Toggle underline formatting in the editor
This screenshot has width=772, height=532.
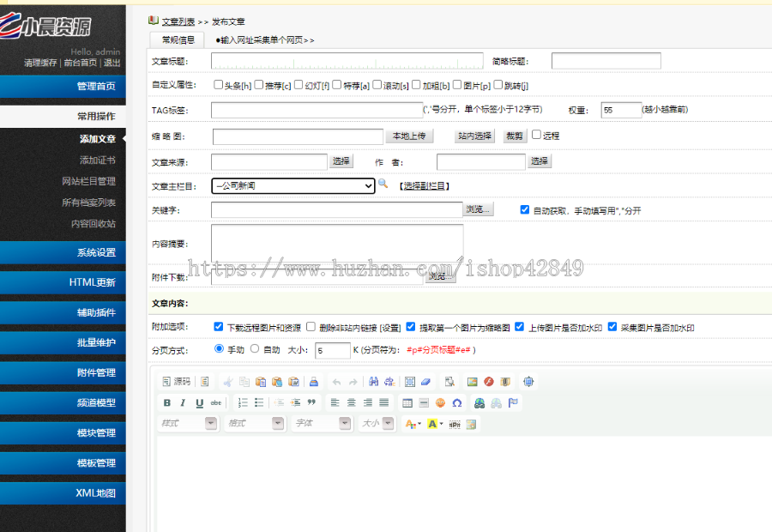tap(199, 403)
